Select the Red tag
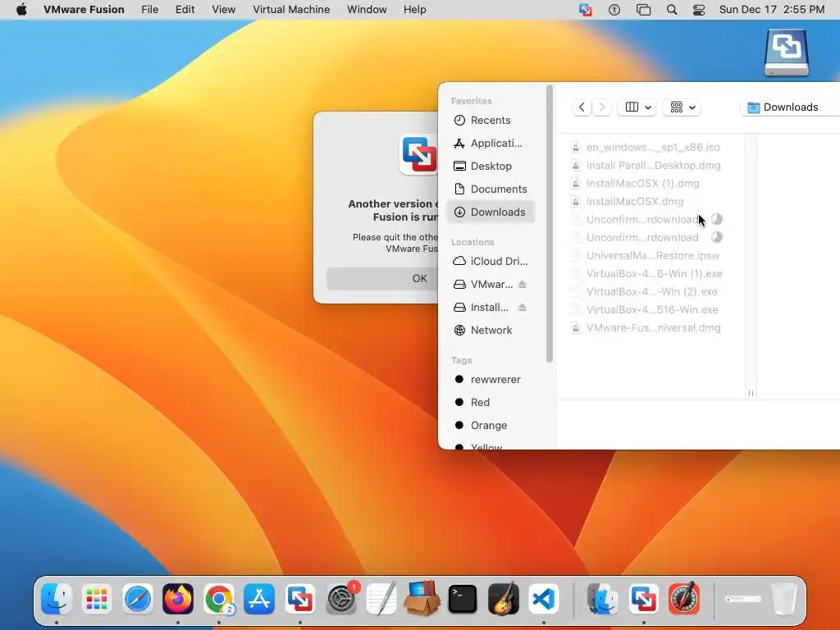Screen dimensions: 840x630 click(491, 402)
